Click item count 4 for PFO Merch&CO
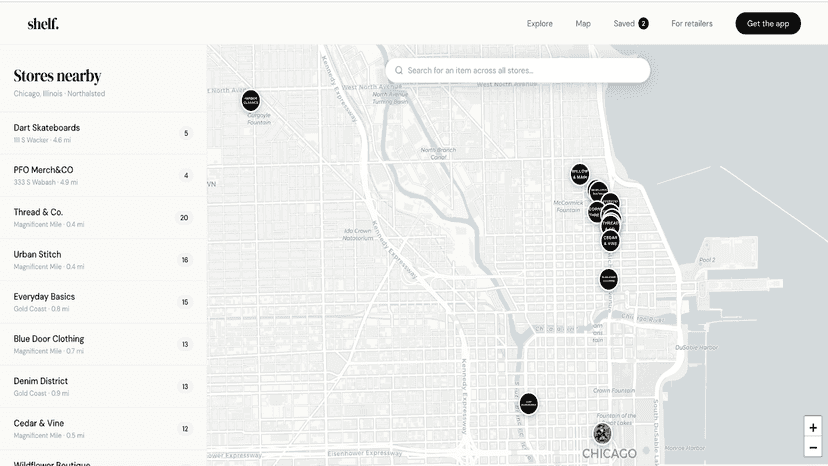828x466 pixels. (x=186, y=175)
